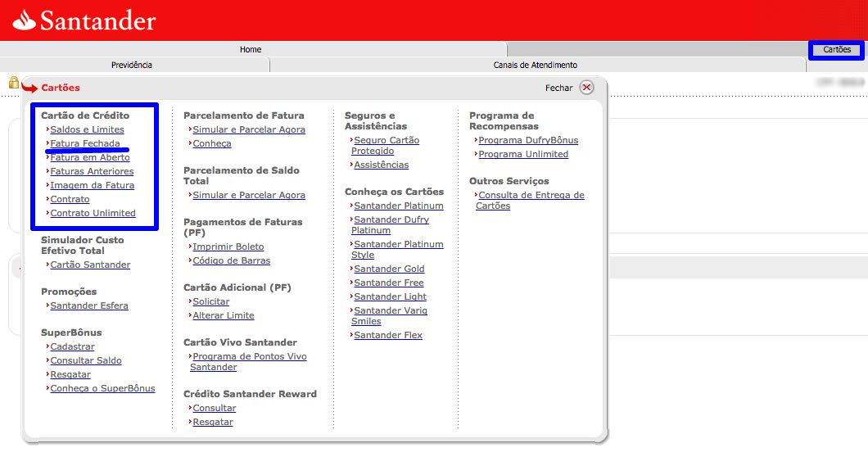Click the Fechar label
868x466 pixels.
559,88
